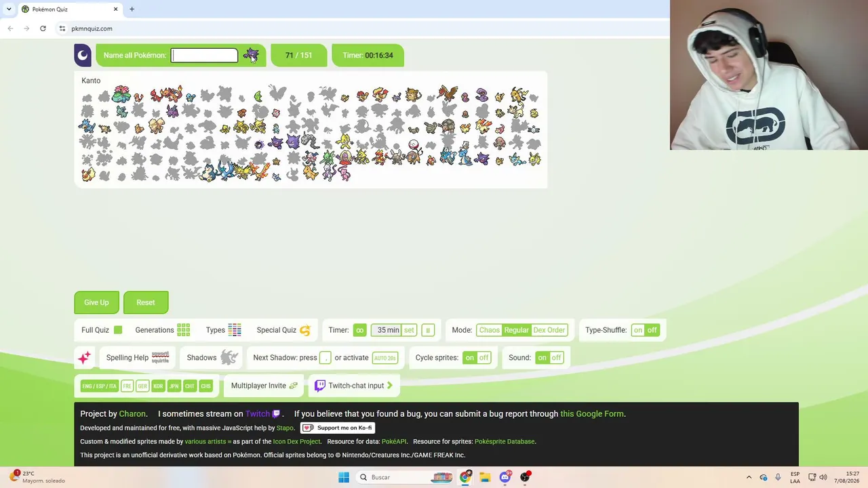This screenshot has height=488, width=868.
Task: Turn Type-Shuffle on
Action: (638, 330)
